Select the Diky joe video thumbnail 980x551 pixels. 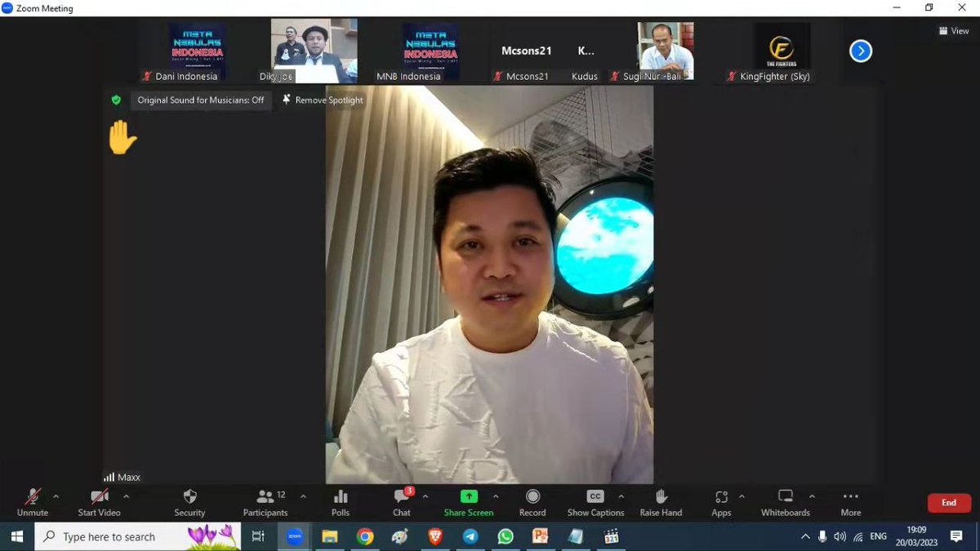pyautogui.click(x=314, y=51)
